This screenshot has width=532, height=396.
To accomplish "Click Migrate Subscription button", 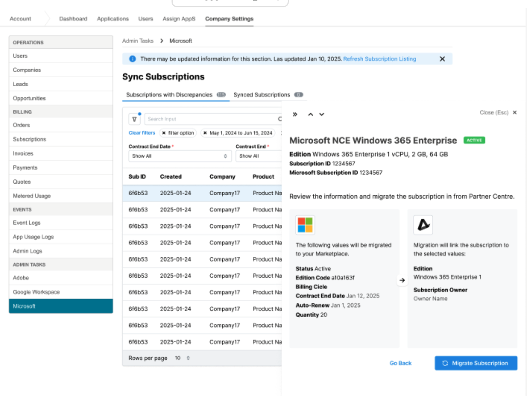I will [476, 363].
